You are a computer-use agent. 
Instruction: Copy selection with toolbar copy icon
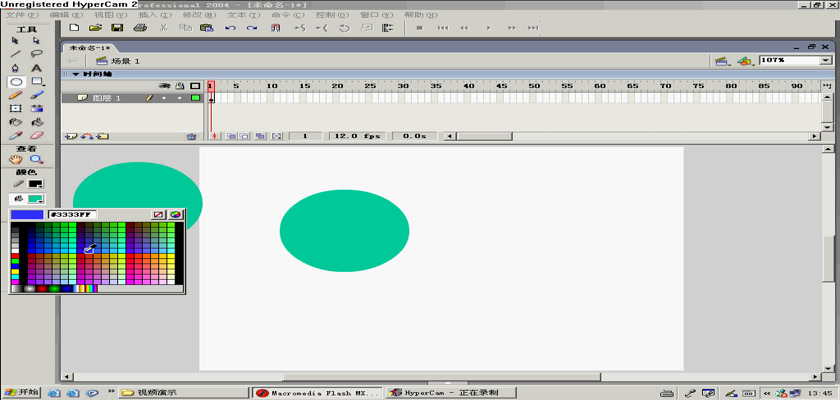pos(185,28)
